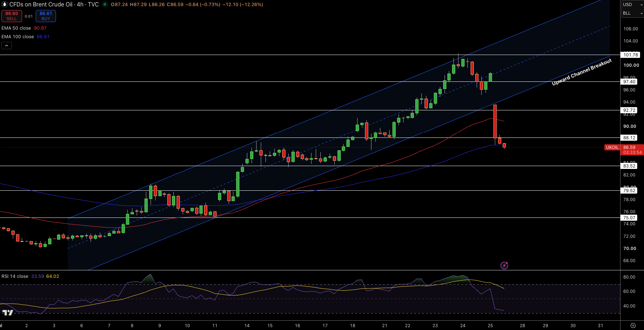Click the 97.40 horizontal line price label

(629, 82)
